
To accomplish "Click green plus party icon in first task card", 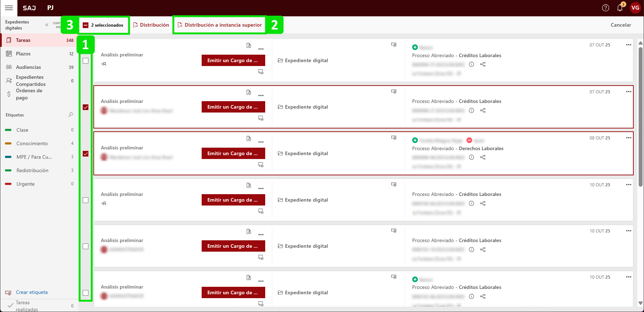I will click(415, 47).
